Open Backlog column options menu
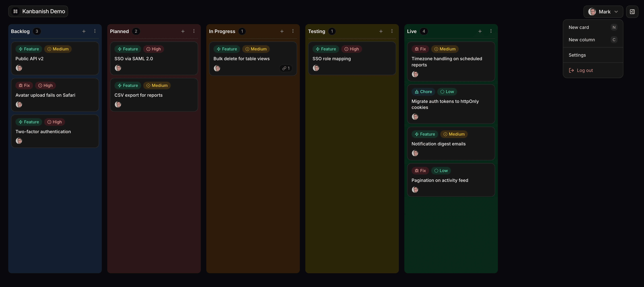 pyautogui.click(x=95, y=31)
